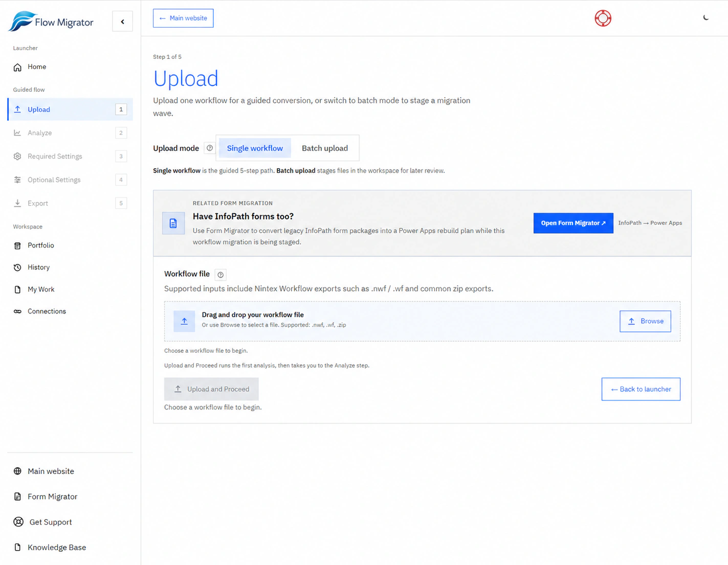Select the Upload step in Guided flow
Screen dimensions: 728x565
(x=70, y=109)
